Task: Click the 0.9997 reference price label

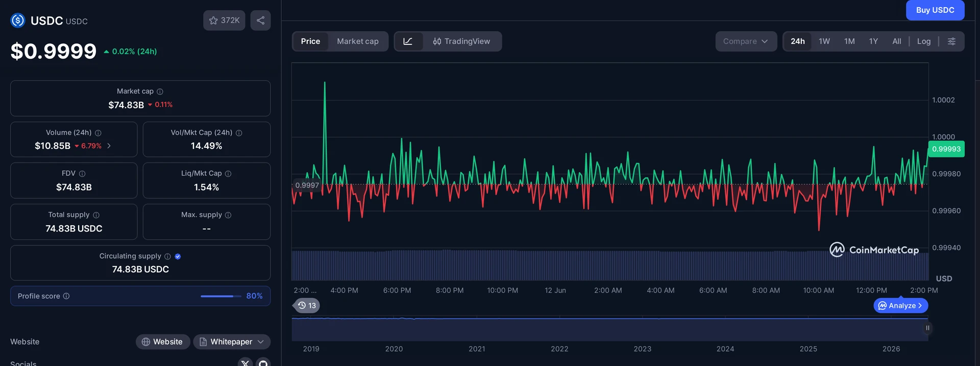Action: click(x=307, y=185)
